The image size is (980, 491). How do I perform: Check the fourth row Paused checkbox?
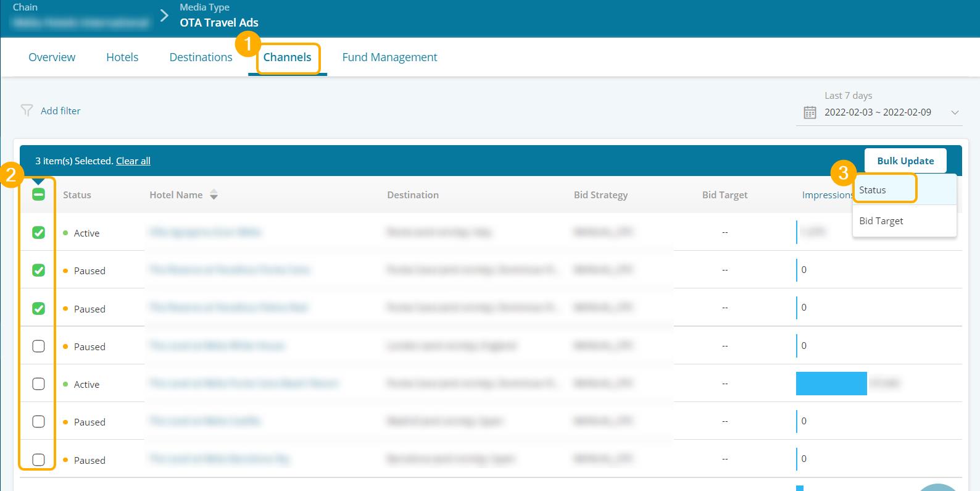coord(38,346)
